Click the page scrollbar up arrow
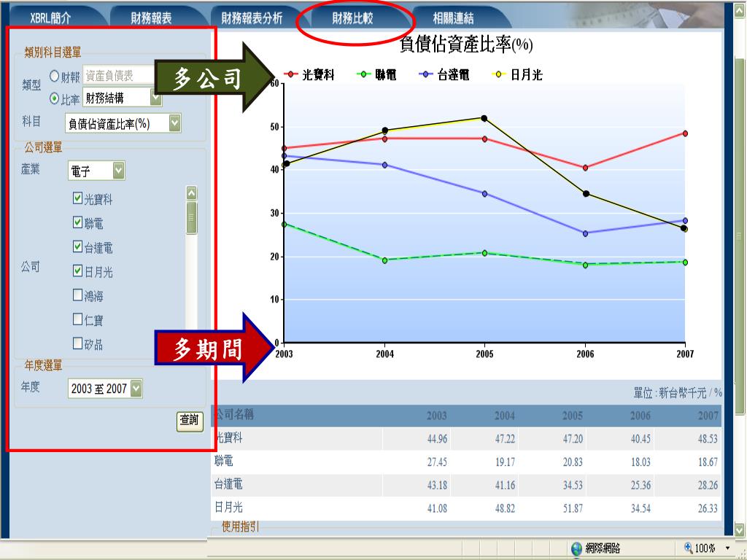 (x=740, y=12)
